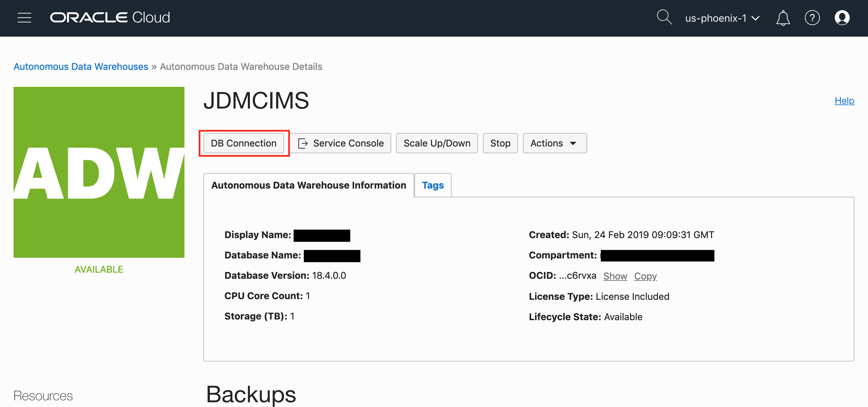Open the Help link
This screenshot has height=407, width=868.
tap(844, 100)
